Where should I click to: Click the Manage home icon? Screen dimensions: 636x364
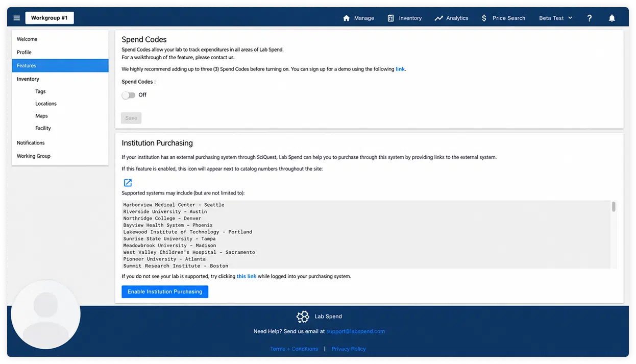[x=347, y=18]
